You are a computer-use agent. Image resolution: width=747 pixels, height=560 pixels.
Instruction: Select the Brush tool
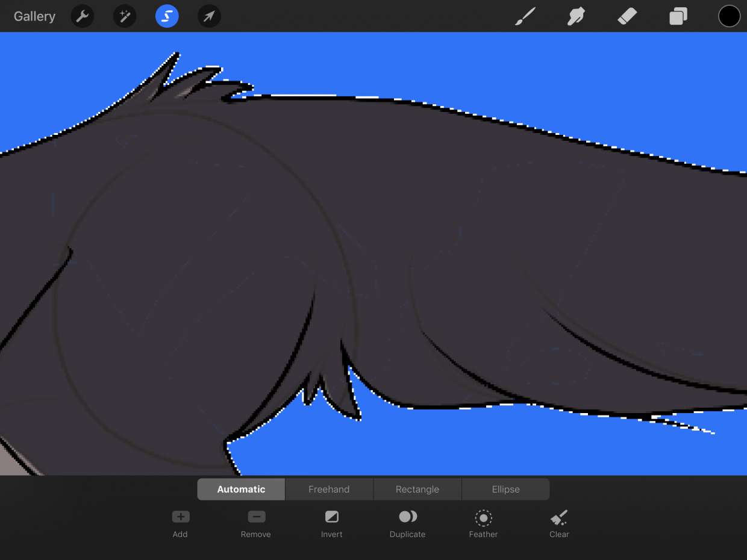[x=525, y=16]
